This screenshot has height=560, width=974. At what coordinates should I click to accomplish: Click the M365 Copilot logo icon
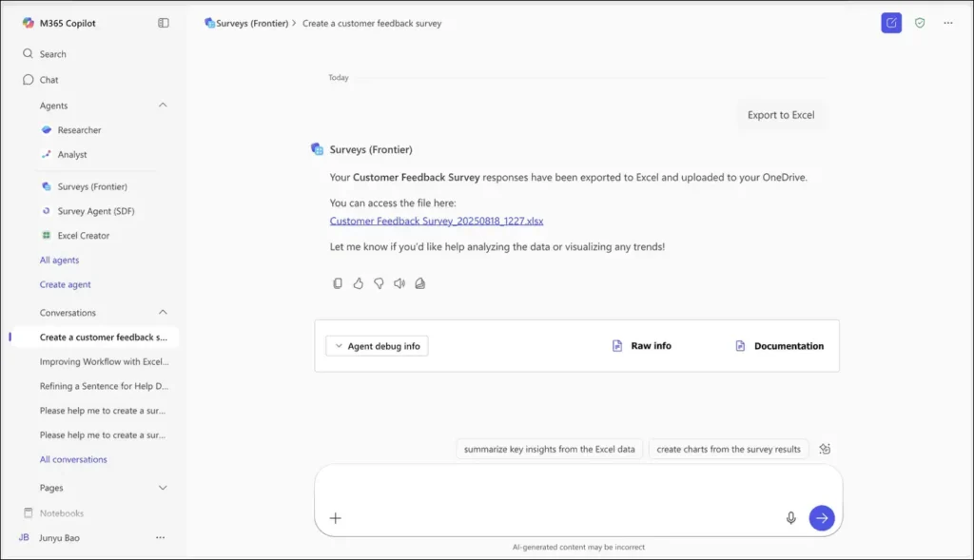(28, 23)
